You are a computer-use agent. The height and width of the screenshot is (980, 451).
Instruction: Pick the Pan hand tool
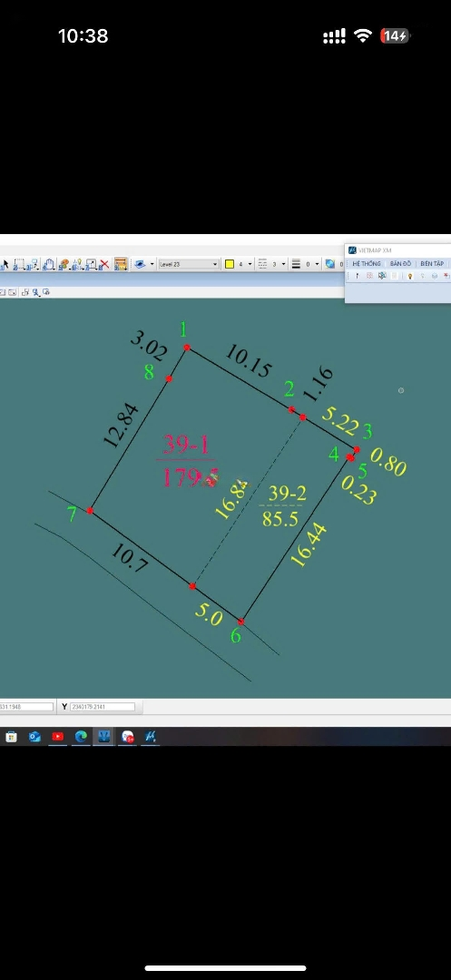[x=49, y=264]
